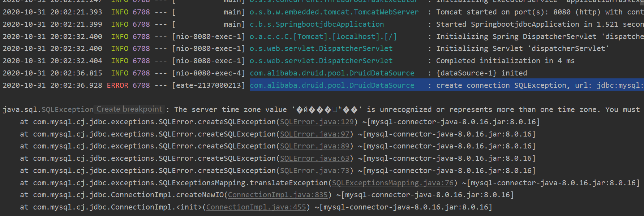Select the o.a.c.c.C.[Tomcat].[localhost].[/] logger name
The image size is (644, 216).
click(323, 36)
